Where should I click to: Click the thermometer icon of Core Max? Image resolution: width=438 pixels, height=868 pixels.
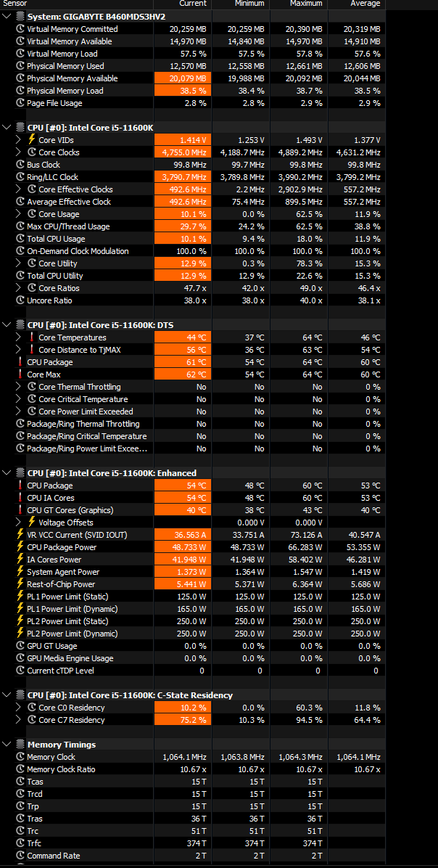click(x=20, y=374)
